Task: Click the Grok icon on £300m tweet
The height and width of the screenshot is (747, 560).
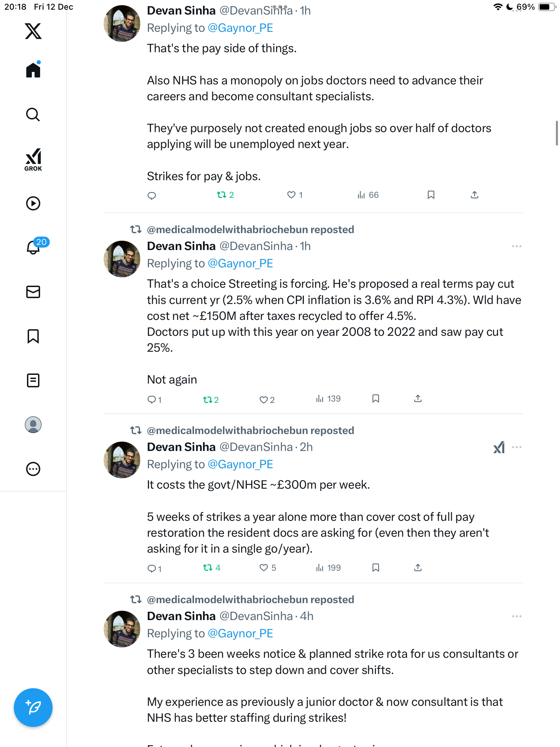Action: tap(499, 448)
